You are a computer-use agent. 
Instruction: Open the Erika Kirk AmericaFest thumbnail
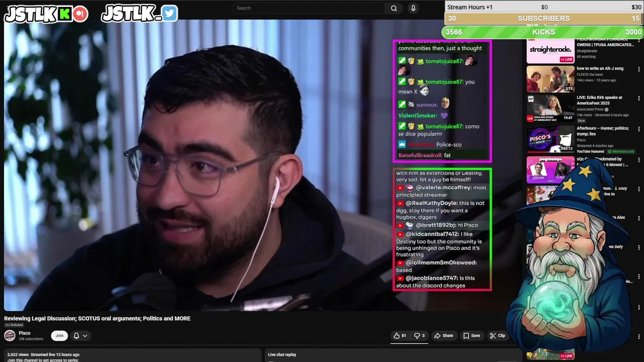[550, 109]
